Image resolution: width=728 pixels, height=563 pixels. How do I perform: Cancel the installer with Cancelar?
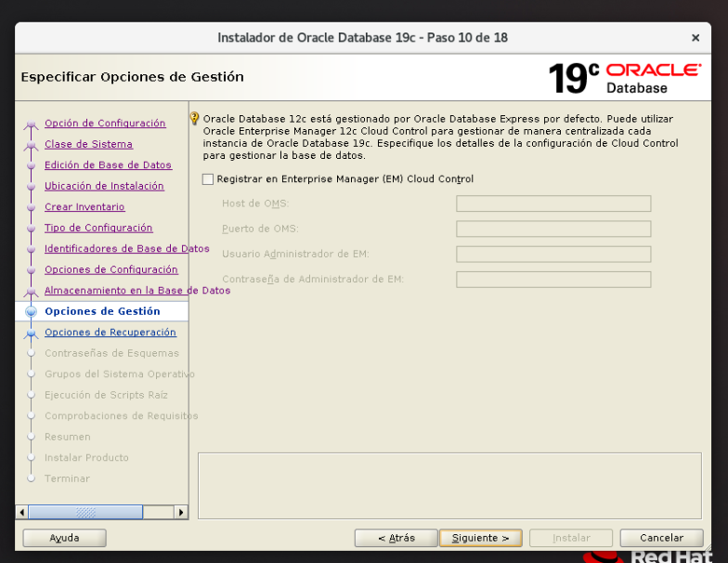661,538
